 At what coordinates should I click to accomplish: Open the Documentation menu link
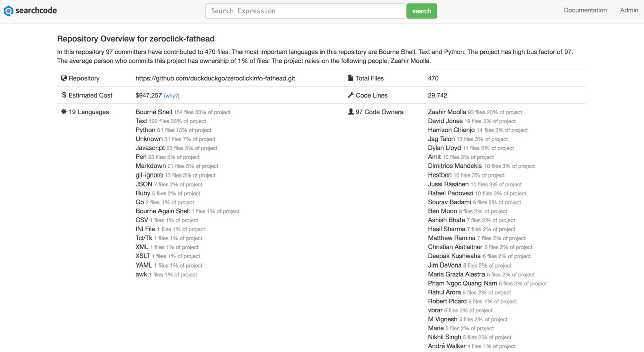pyautogui.click(x=585, y=10)
